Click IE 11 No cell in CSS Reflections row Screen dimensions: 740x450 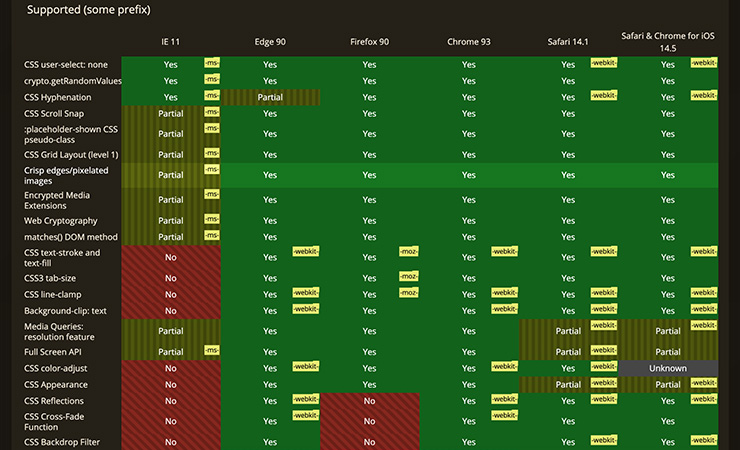[171, 401]
